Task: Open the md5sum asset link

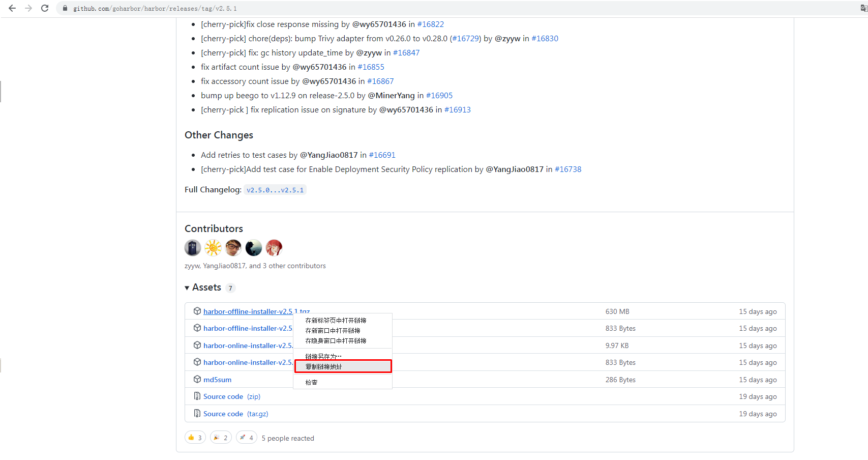Action: click(217, 380)
